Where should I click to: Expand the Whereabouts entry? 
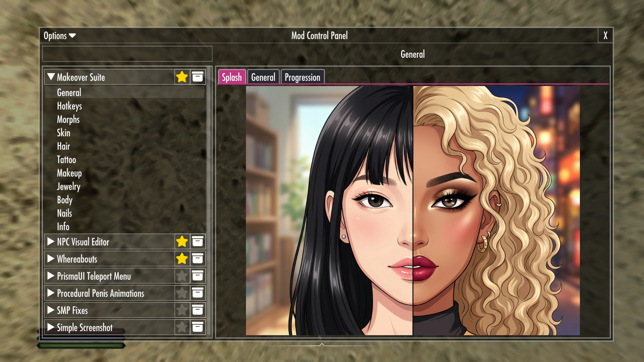tap(51, 258)
